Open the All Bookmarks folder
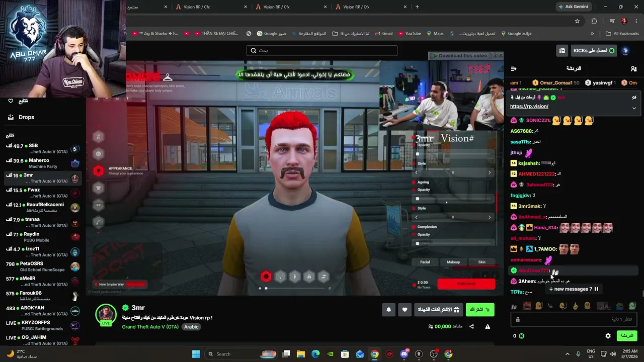The image size is (644, 362). [x=622, y=34]
